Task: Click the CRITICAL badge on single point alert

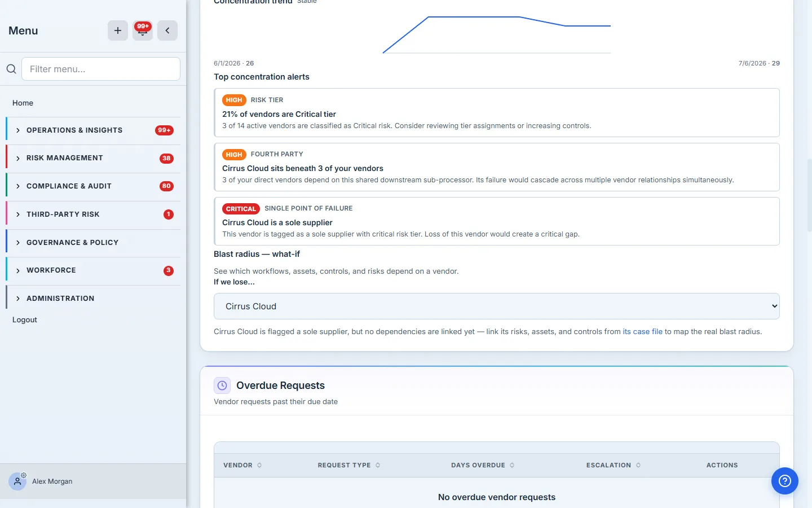Action: tap(241, 208)
